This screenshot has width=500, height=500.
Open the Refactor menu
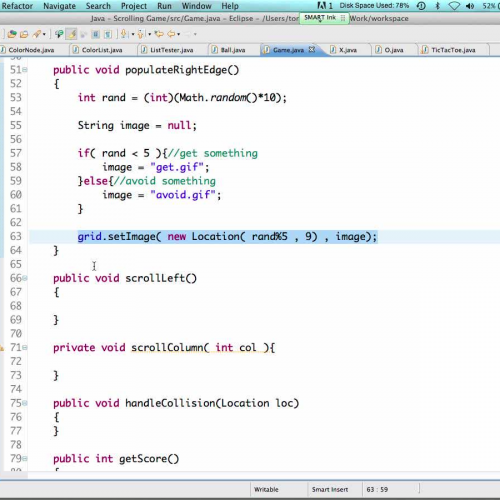click(17, 6)
